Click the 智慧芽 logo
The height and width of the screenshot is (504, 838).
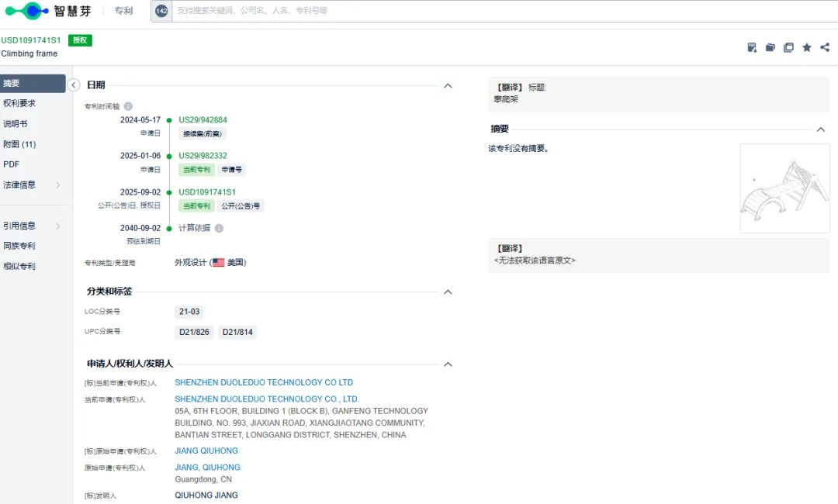click(x=47, y=11)
